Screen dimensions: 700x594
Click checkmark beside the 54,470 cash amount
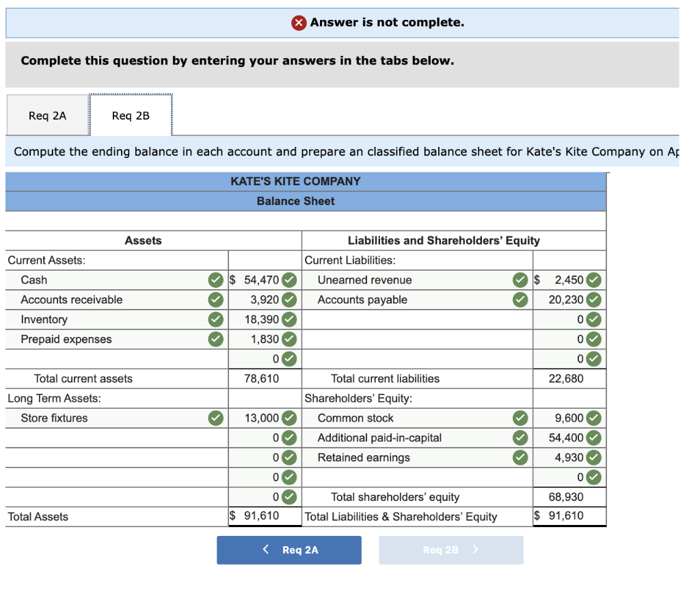(289, 280)
